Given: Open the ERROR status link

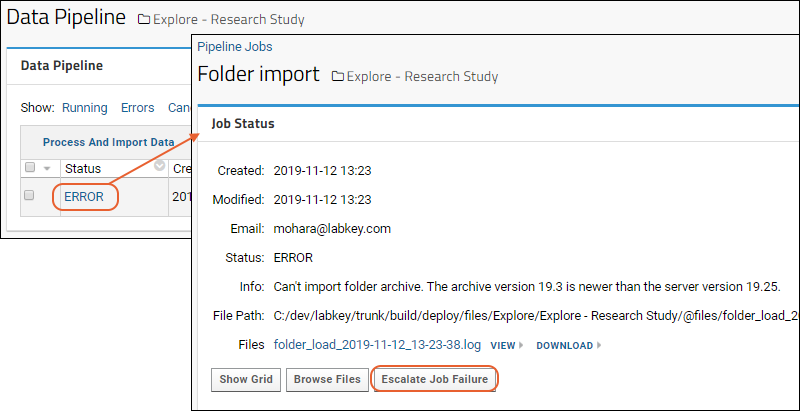Looking at the screenshot, I should tap(84, 197).
